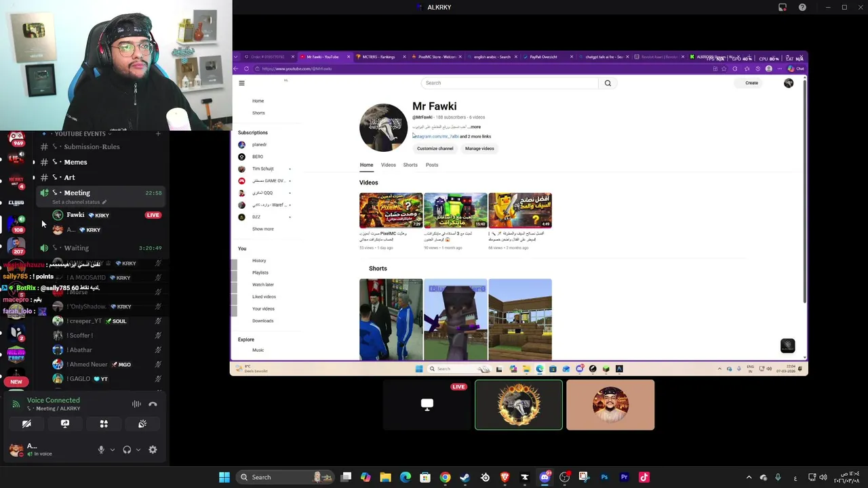
Task: Show hidden system tray icons chevron
Action: [x=749, y=477]
